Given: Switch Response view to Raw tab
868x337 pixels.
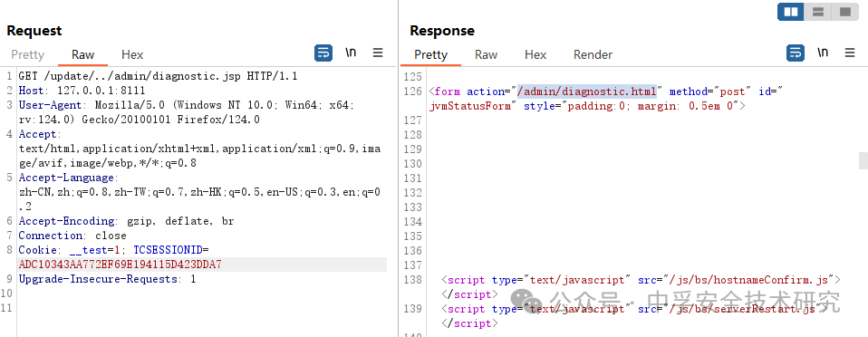Looking at the screenshot, I should pos(486,54).
